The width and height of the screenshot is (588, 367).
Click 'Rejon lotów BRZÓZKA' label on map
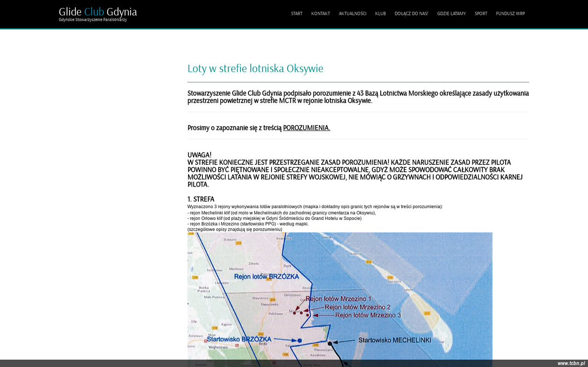click(x=267, y=277)
